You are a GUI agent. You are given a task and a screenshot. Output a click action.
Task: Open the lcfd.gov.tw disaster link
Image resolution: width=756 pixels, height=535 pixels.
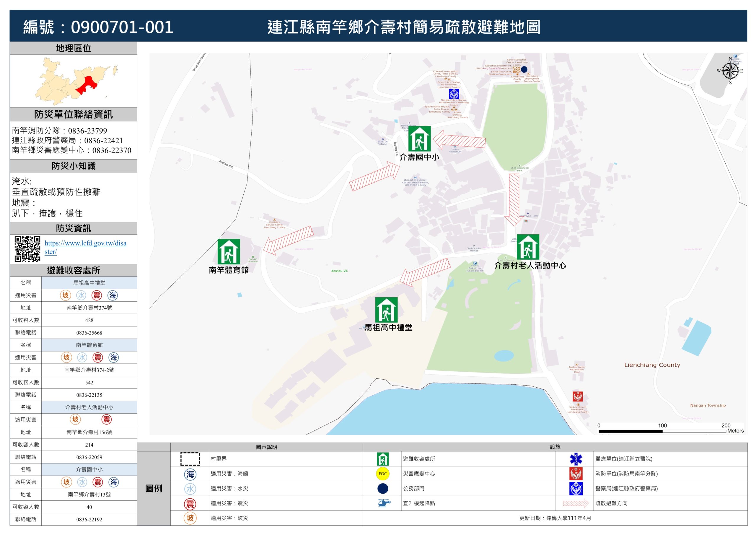coord(85,243)
